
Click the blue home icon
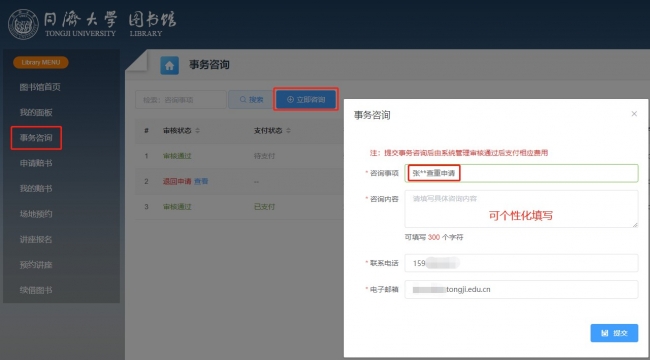coord(170,66)
